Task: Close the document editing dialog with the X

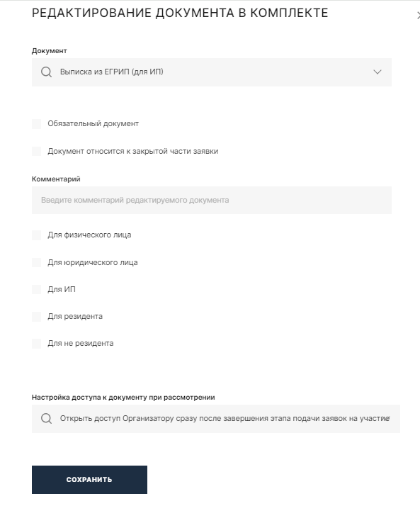Action: coord(418,15)
